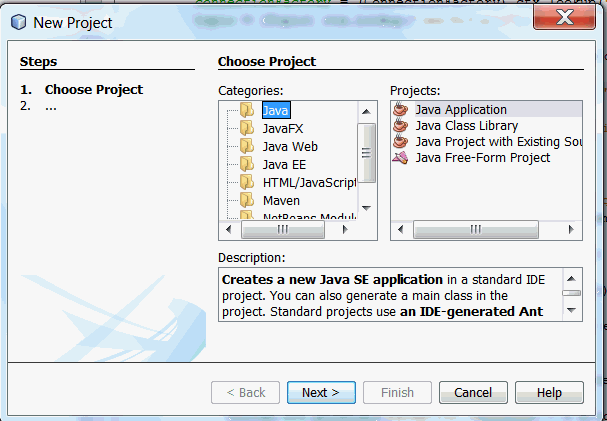This screenshot has height=421, width=607.
Task: Click the Java Free-Form Project icon
Action: pos(400,158)
